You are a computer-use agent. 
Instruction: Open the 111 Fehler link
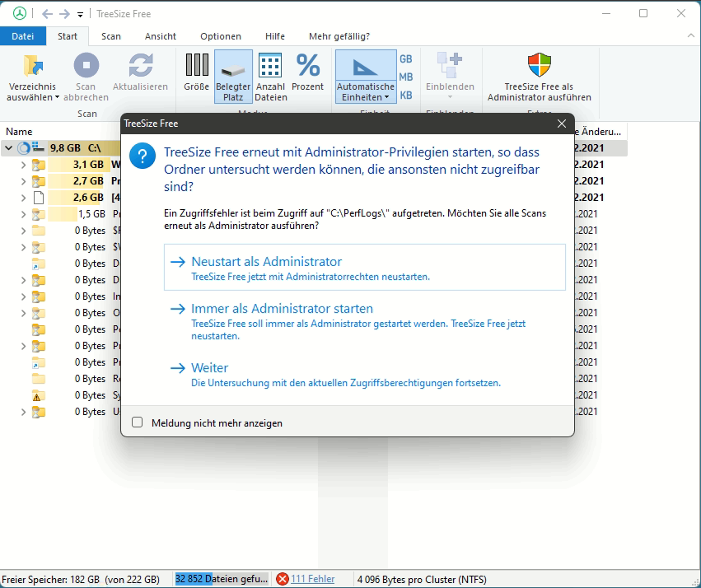click(312, 579)
